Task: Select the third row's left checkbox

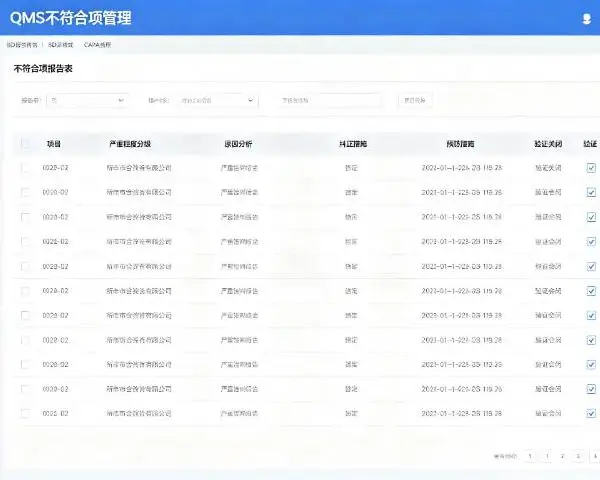Action: [x=25, y=217]
